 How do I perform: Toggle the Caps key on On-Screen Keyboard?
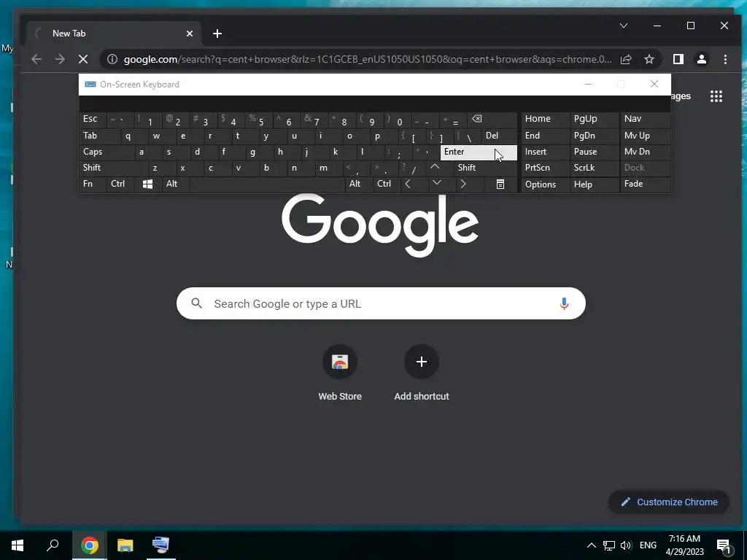(106, 152)
